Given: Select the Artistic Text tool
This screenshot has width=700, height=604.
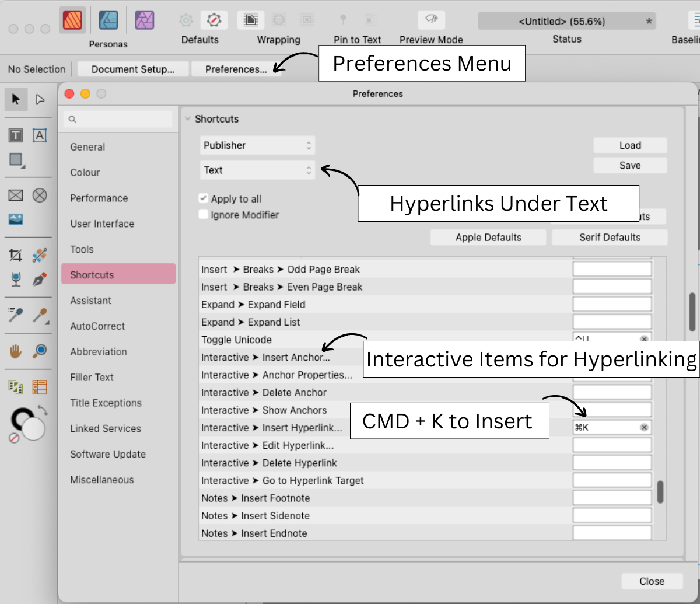Looking at the screenshot, I should click(40, 135).
